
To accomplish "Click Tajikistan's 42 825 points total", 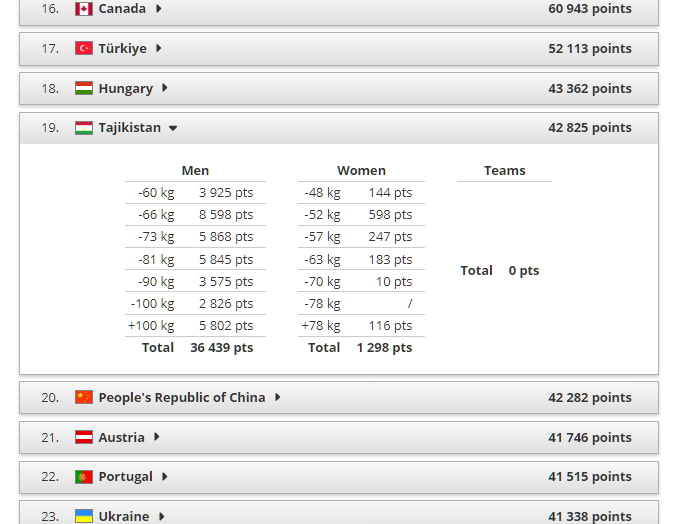I will click(589, 128).
